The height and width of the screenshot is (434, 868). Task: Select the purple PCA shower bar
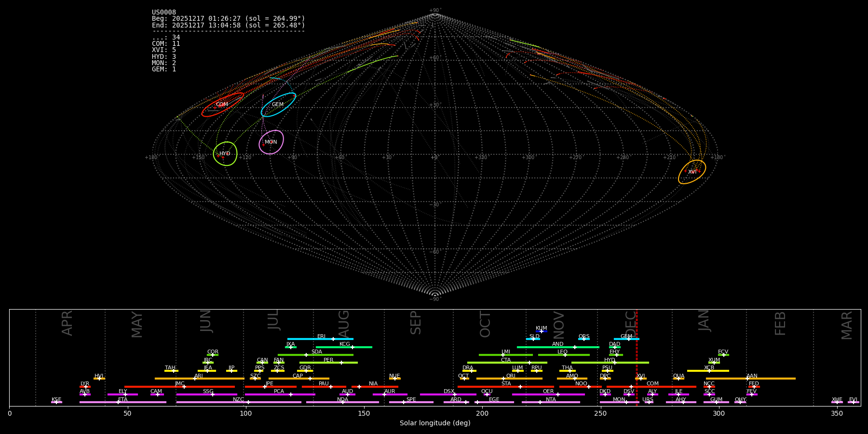pos(280,394)
